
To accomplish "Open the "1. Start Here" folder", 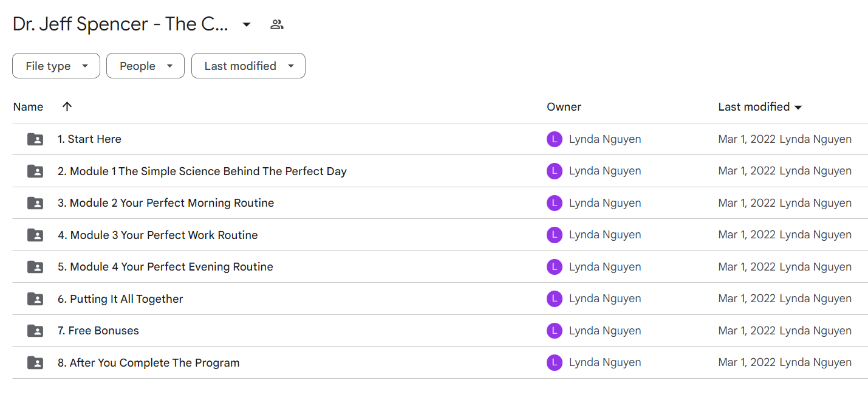I will (x=89, y=139).
